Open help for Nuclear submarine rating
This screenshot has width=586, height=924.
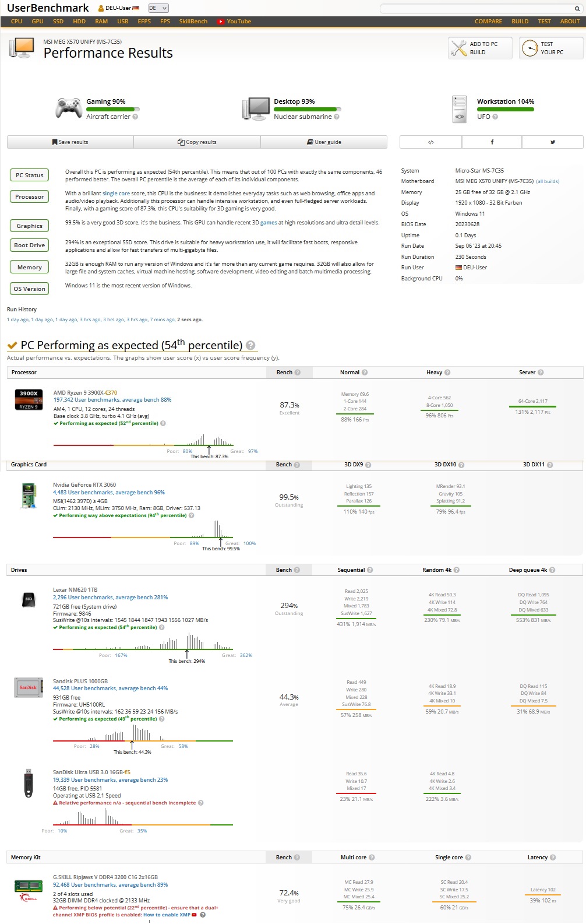(x=337, y=117)
